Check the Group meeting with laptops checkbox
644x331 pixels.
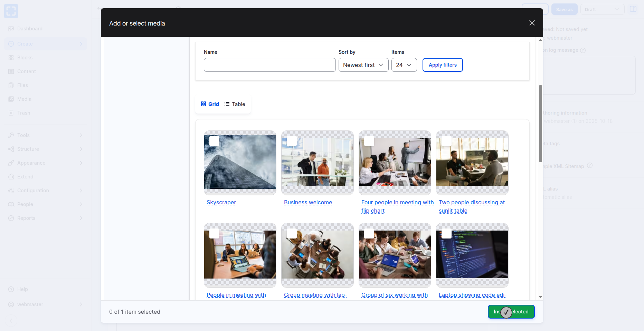pos(292,233)
